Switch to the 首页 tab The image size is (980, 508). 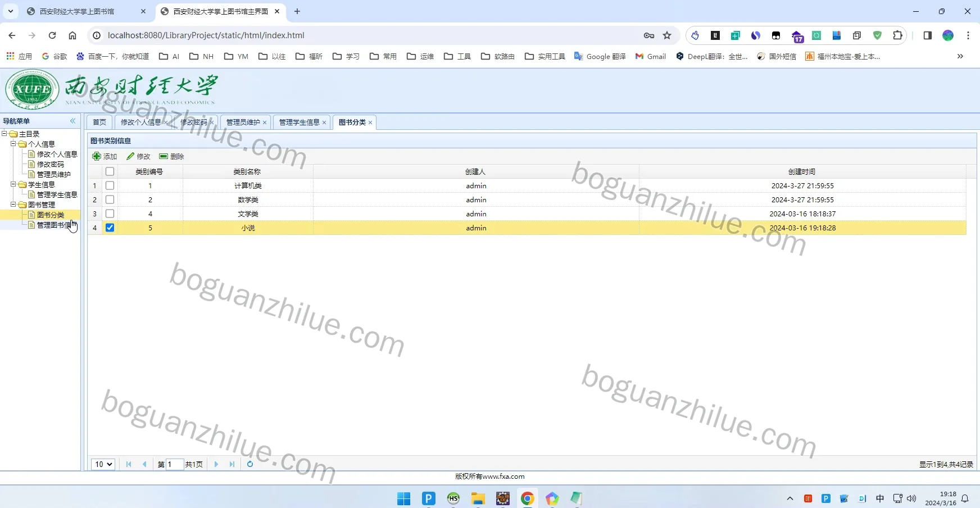[99, 122]
